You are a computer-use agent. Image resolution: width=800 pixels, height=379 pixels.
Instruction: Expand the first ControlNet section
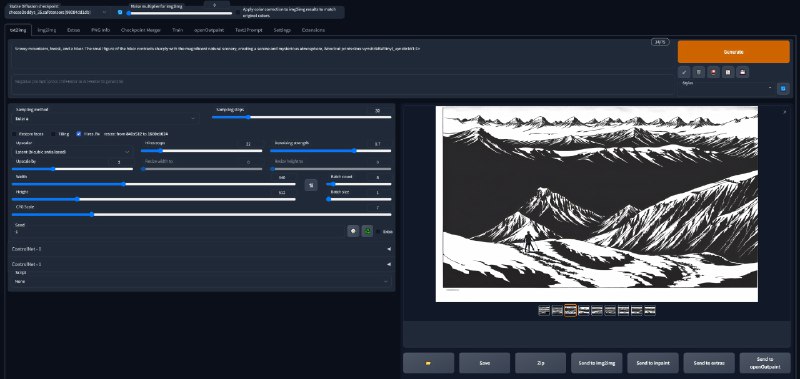tap(202, 249)
